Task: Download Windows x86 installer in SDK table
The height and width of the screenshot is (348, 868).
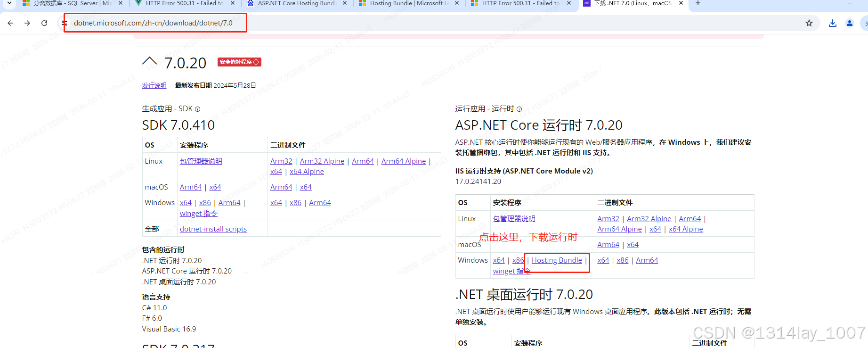Action: click(205, 203)
